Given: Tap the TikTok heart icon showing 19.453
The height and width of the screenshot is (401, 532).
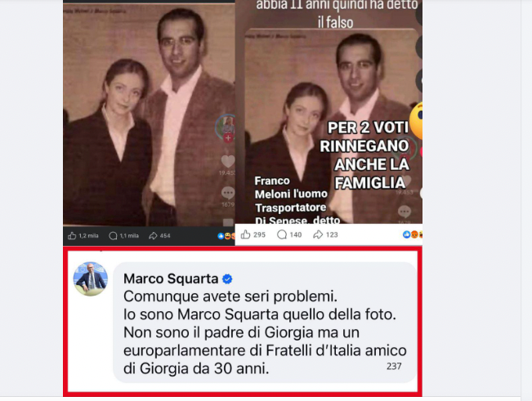Looking at the screenshot, I should tap(228, 162).
